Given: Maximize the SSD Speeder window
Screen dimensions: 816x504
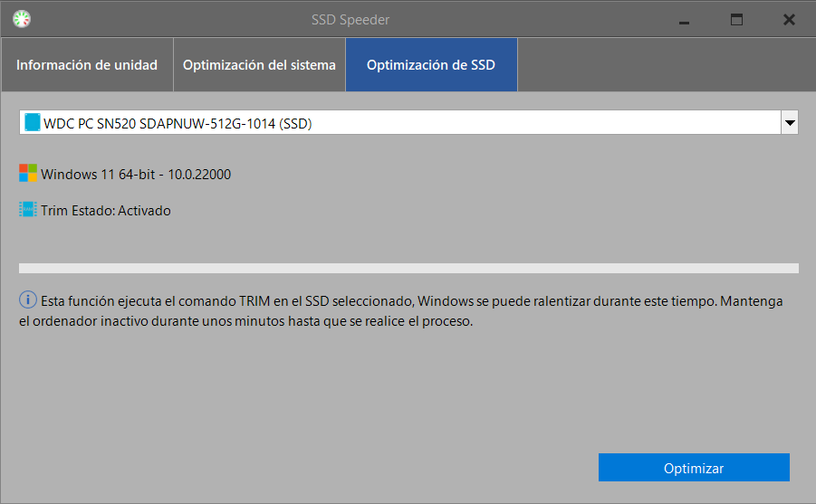Looking at the screenshot, I should coord(736,19).
